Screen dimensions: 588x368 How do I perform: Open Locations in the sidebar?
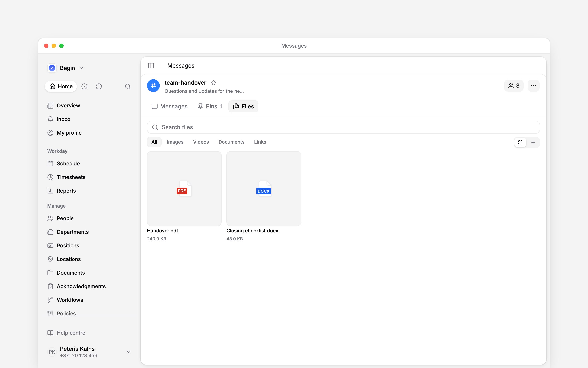(89, 259)
